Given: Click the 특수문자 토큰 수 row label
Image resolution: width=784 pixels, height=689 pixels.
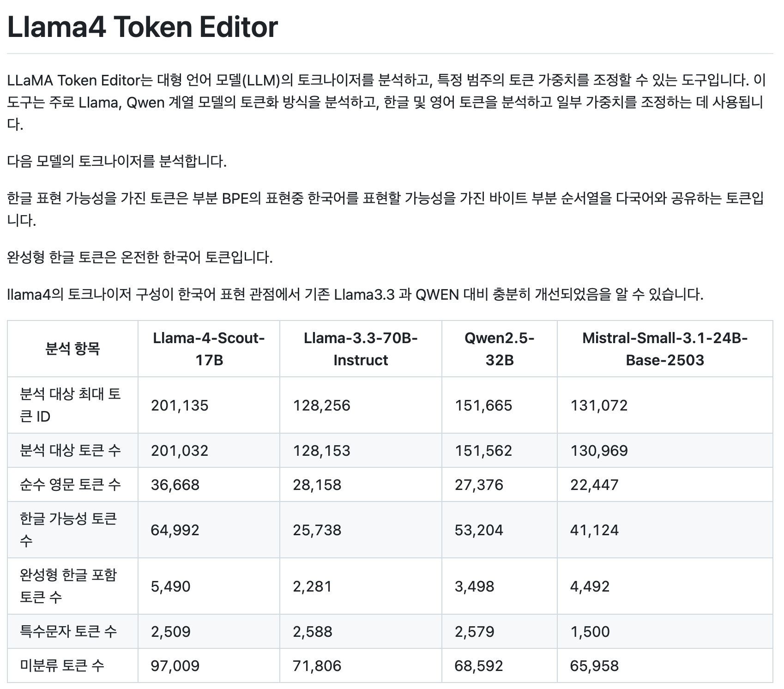Looking at the screenshot, I should (x=68, y=631).
